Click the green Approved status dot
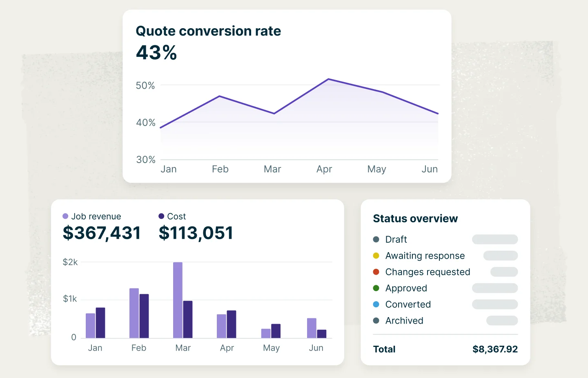 (x=376, y=288)
